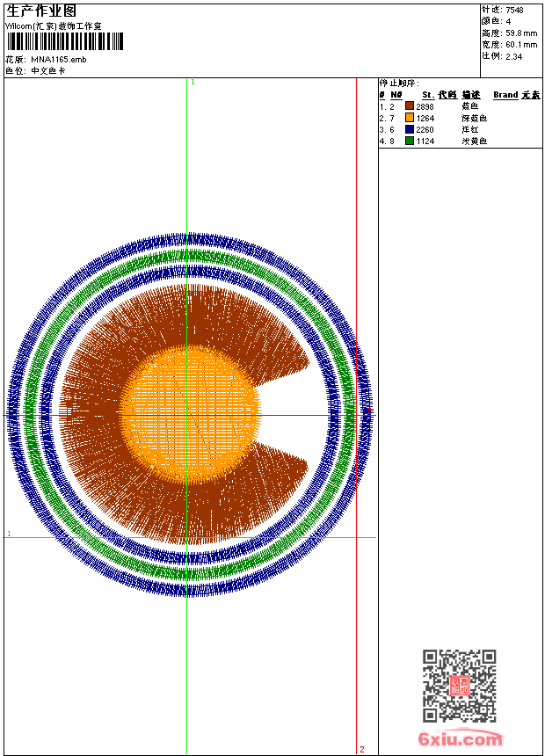Click the red number 2 marker at bottom

coord(361,749)
